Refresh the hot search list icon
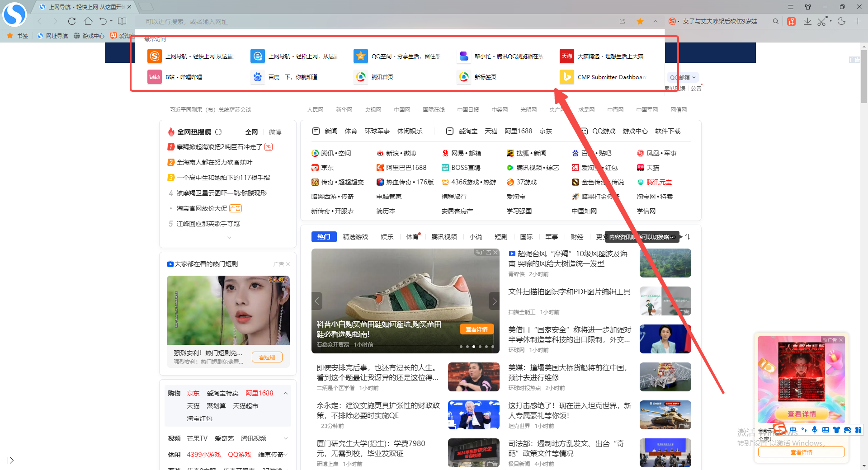Screen dimensions: 868x470 pos(218,132)
